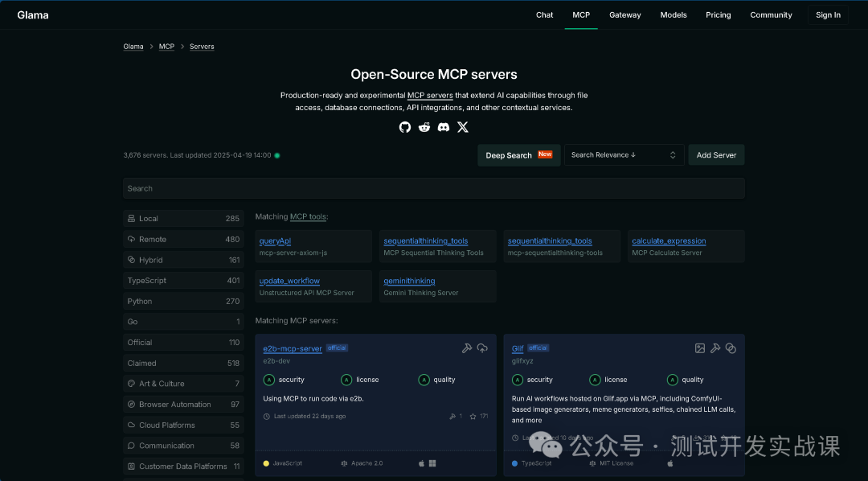Screen dimensions: 868x481
Task: Open the Pricing tab in top navigation
Action: click(718, 15)
